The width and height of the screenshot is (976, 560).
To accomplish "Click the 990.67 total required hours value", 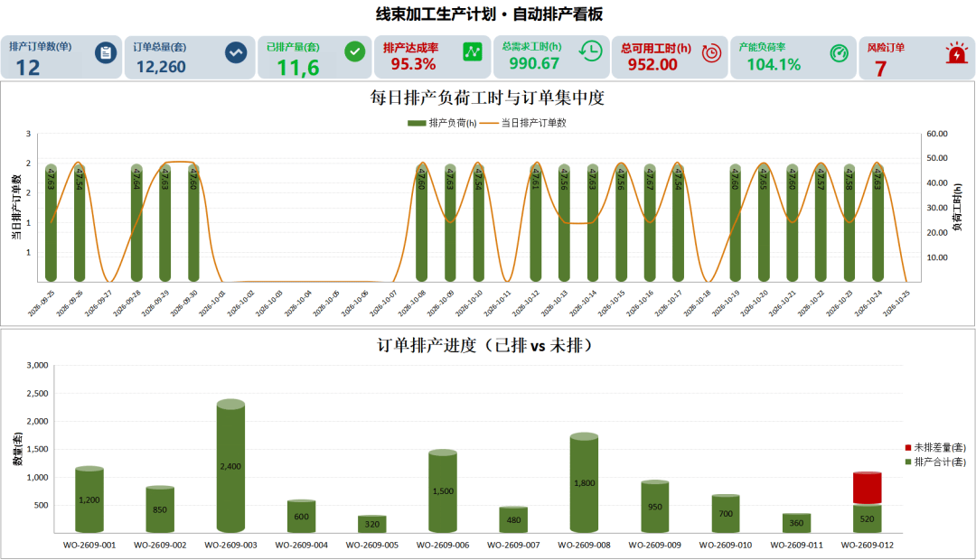I will 534,63.
